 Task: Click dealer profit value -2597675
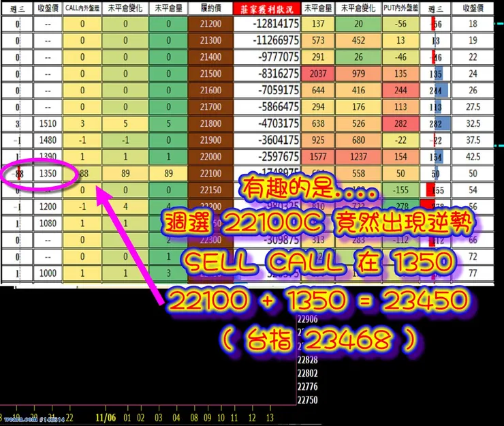click(267, 157)
